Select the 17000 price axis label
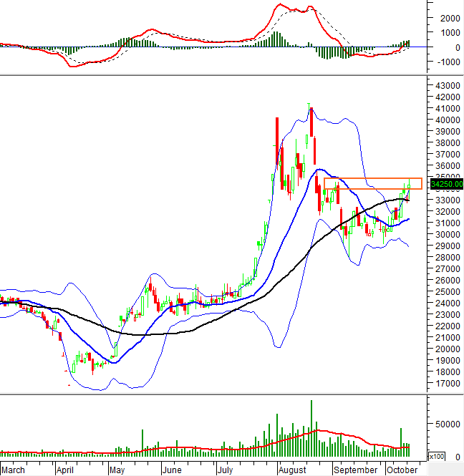 [445, 383]
